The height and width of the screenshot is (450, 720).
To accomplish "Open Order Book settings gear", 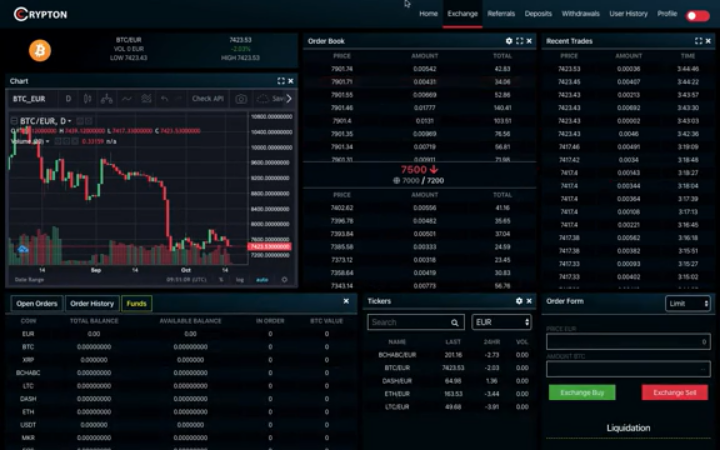I will [x=509, y=41].
